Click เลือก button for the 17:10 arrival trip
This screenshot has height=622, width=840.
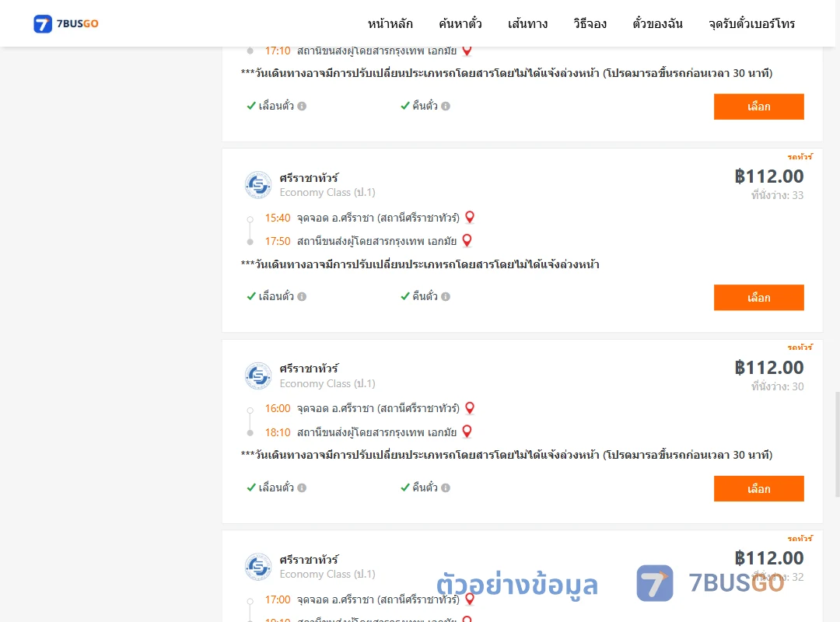tap(758, 107)
